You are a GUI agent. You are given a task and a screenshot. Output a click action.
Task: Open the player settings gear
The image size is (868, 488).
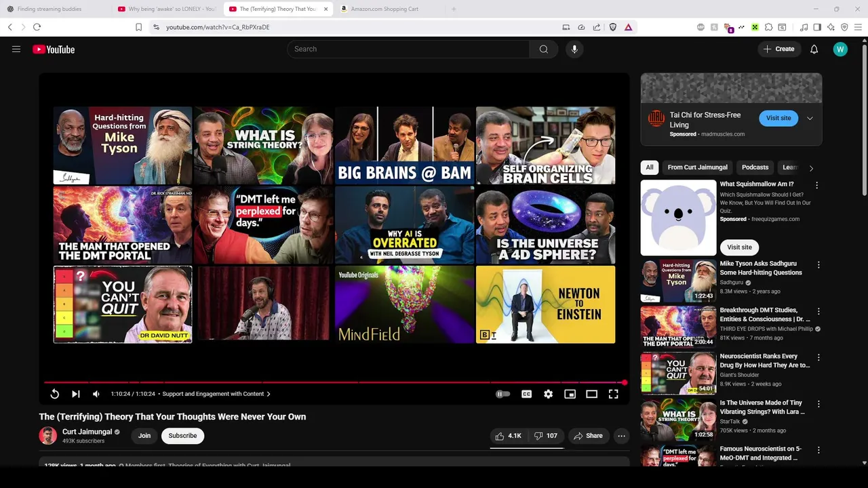click(x=548, y=394)
